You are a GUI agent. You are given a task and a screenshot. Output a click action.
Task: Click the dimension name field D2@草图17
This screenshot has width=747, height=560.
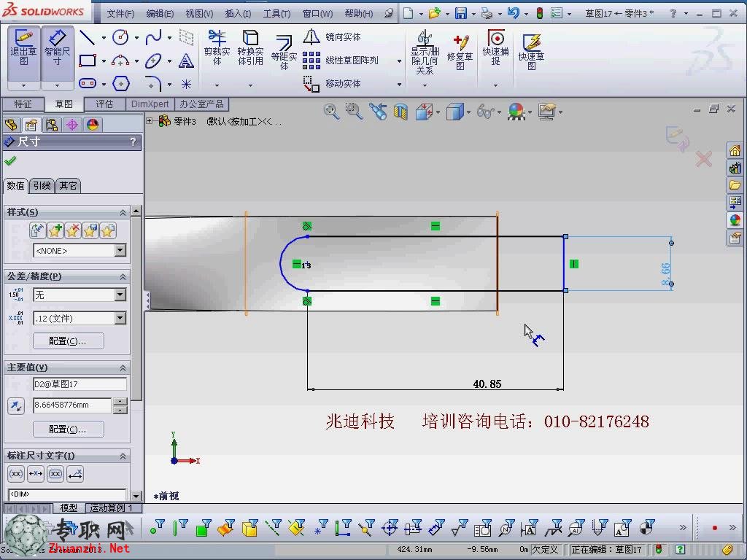pos(80,384)
